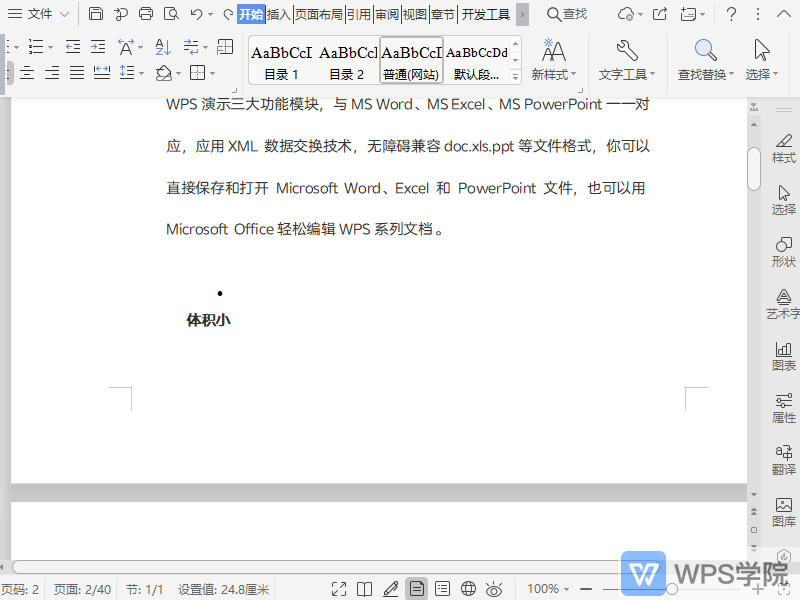
Task: Apply the 目录 1 style
Action: (281, 60)
